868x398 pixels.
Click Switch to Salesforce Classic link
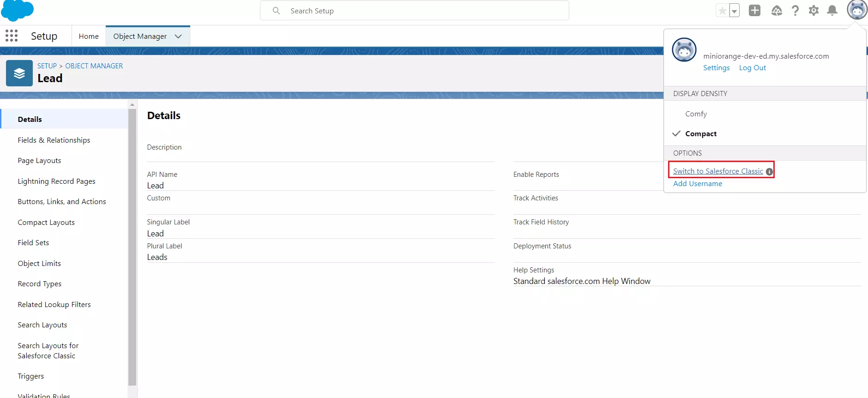(718, 171)
